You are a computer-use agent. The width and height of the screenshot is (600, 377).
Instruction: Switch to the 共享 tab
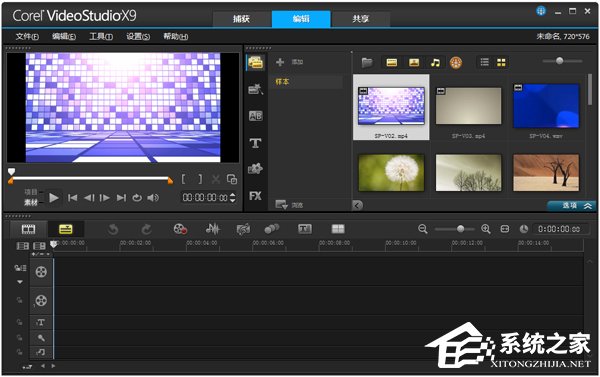360,19
